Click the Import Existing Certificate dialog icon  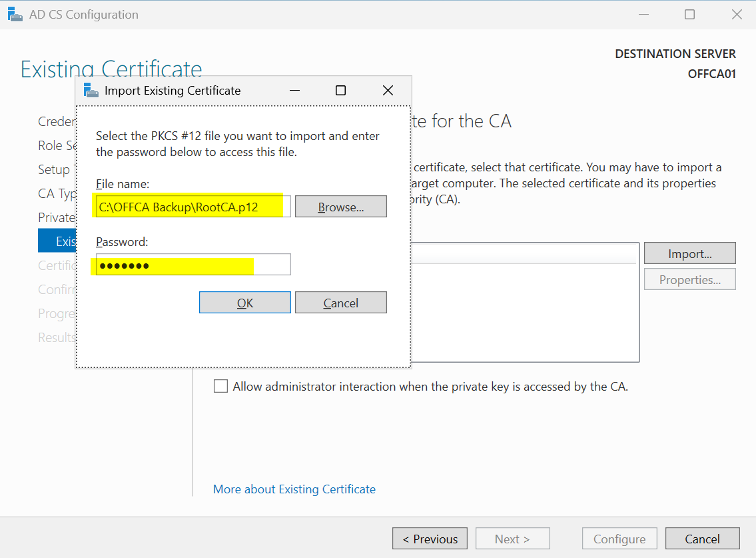click(91, 90)
